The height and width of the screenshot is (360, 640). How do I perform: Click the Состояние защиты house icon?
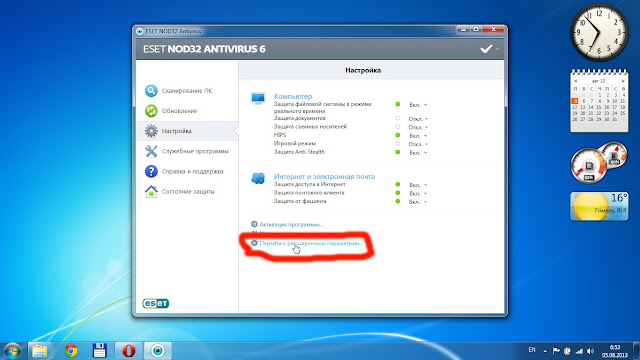[151, 191]
